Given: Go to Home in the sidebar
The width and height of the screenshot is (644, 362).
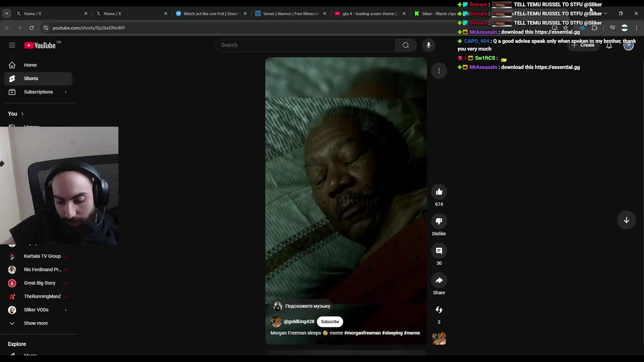Looking at the screenshot, I should (38, 65).
